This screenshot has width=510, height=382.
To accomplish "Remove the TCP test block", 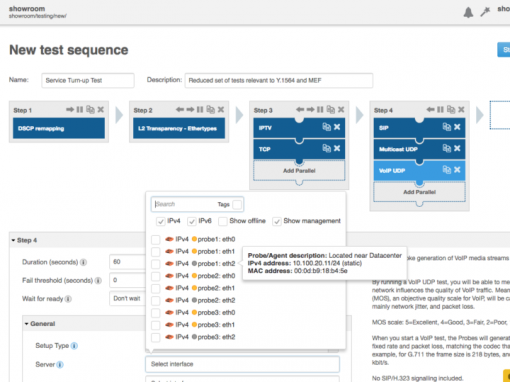I will [337, 148].
